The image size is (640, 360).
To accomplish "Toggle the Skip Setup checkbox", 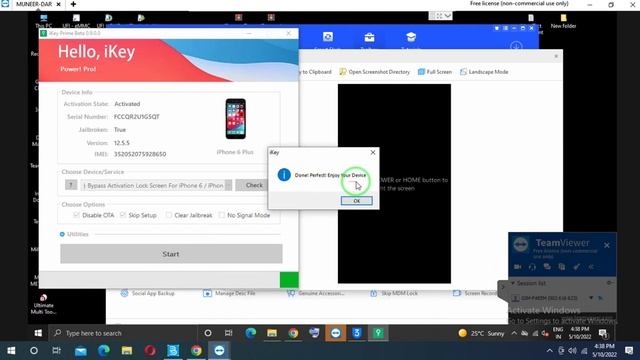I will pos(123,215).
